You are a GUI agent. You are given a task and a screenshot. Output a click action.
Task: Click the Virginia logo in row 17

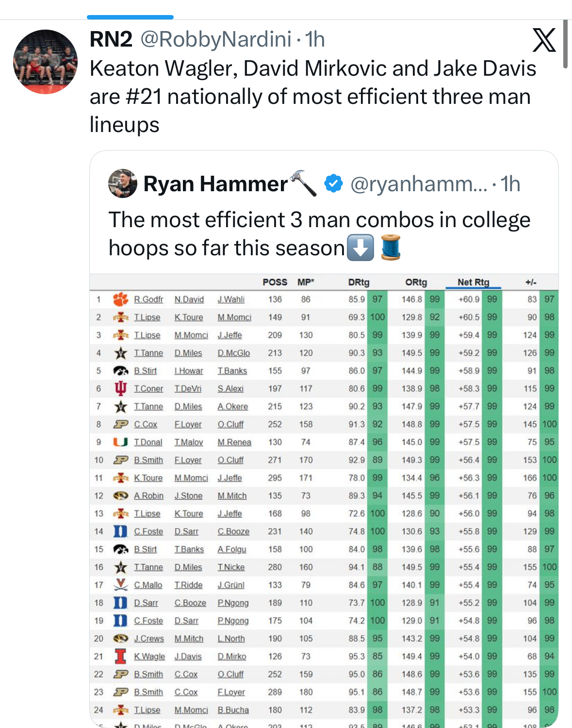pos(120,585)
